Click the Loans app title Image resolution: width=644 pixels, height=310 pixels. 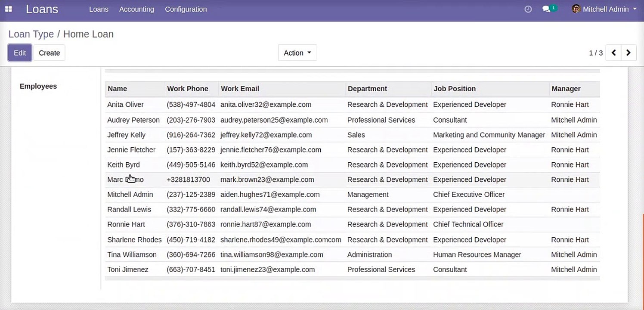(x=42, y=9)
